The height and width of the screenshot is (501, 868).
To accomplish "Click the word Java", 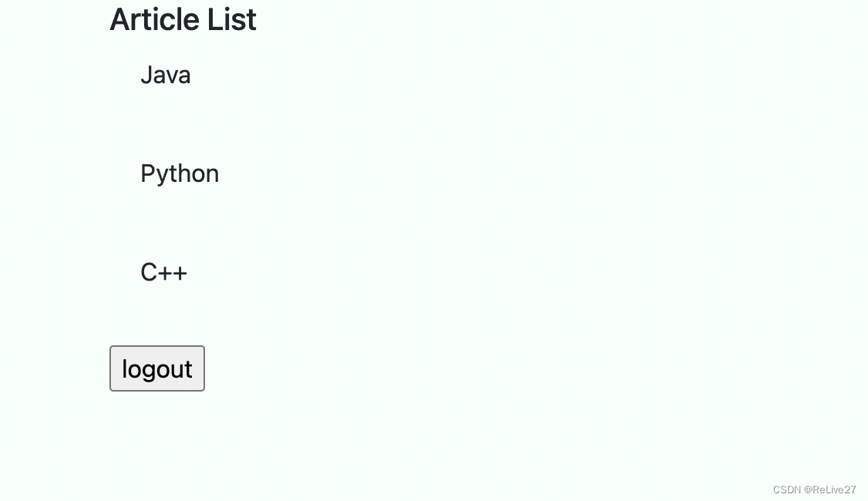I will point(165,75).
